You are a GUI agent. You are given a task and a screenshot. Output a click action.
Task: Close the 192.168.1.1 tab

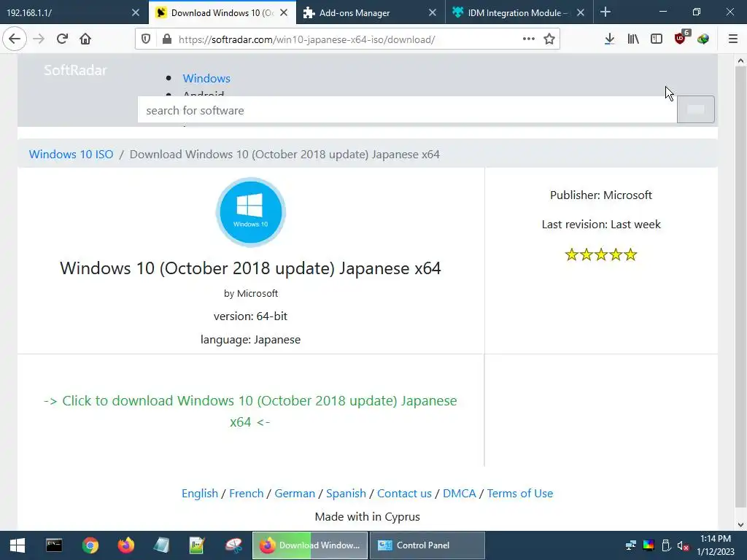pos(135,12)
